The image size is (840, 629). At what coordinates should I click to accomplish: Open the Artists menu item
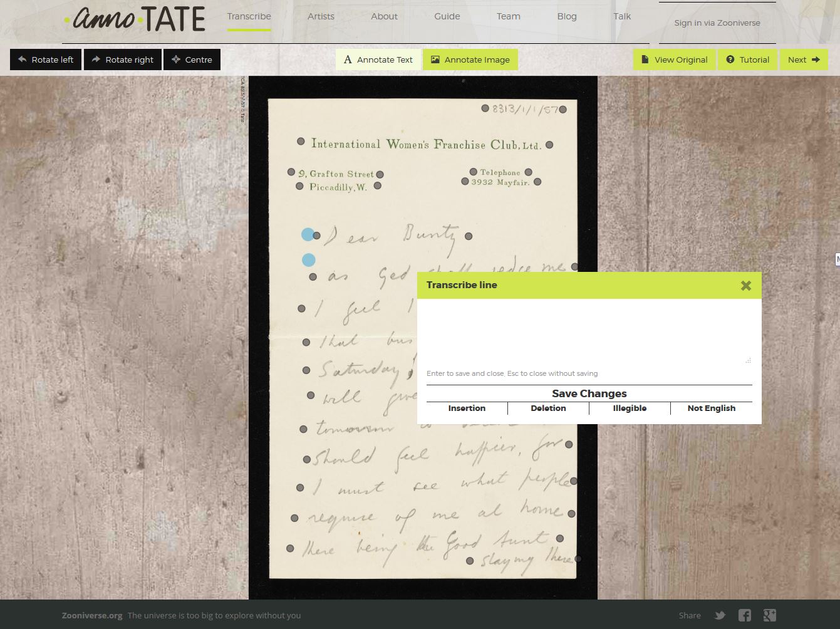[321, 16]
